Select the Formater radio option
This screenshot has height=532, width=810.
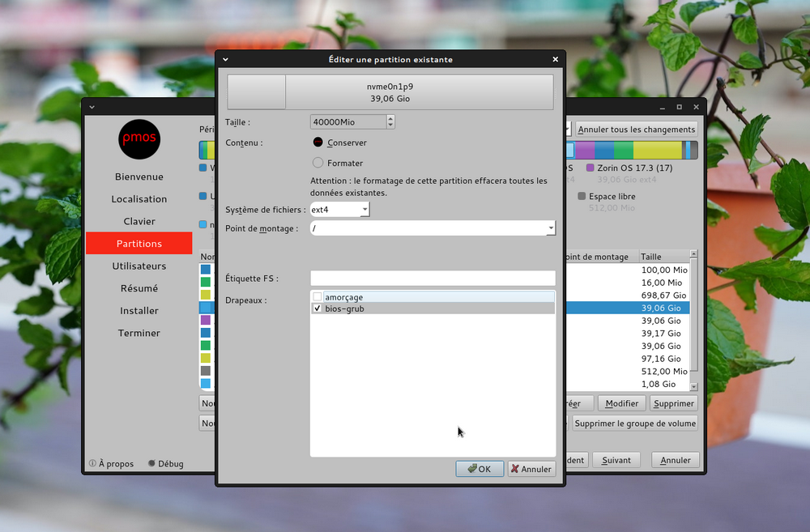pyautogui.click(x=318, y=163)
